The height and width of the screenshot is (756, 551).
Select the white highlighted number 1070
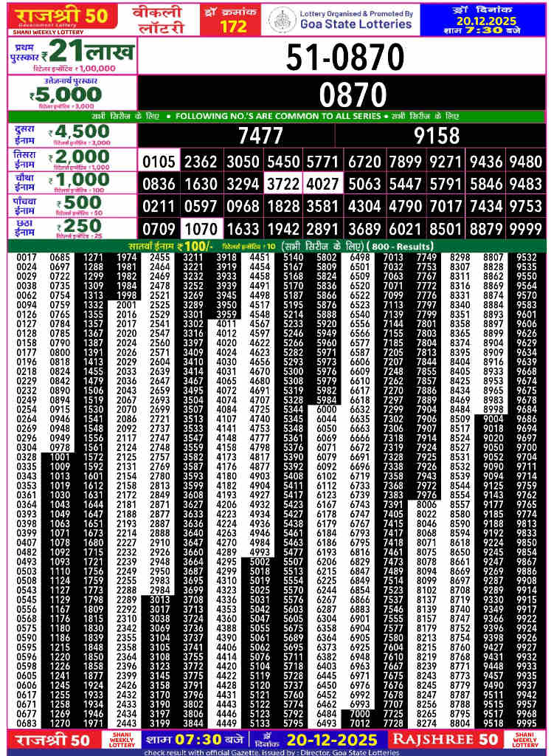coord(201,228)
